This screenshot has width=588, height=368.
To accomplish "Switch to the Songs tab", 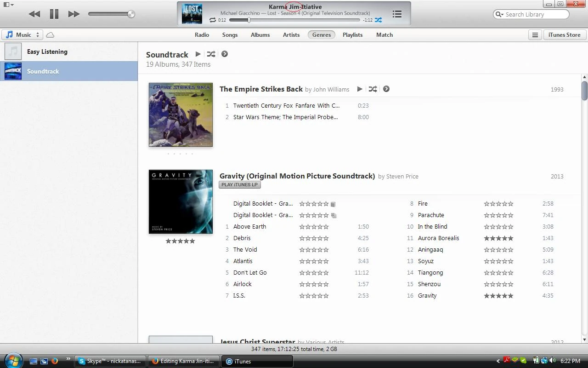I will 230,35.
